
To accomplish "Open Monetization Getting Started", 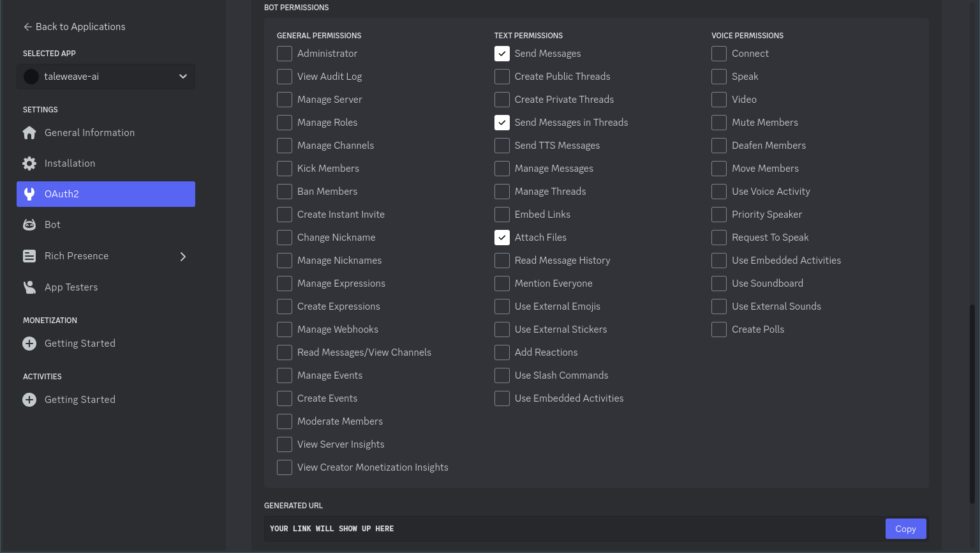I will tap(106, 344).
